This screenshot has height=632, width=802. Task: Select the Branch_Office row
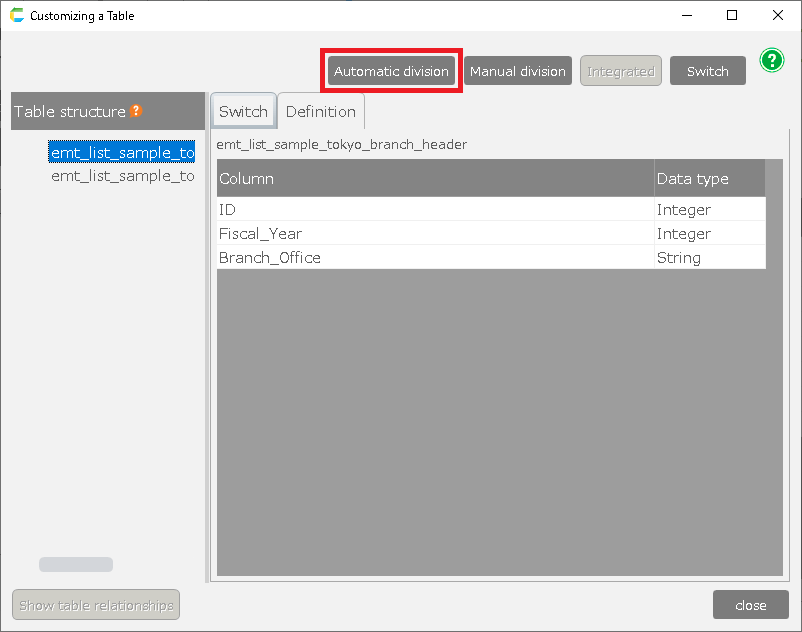[435, 257]
